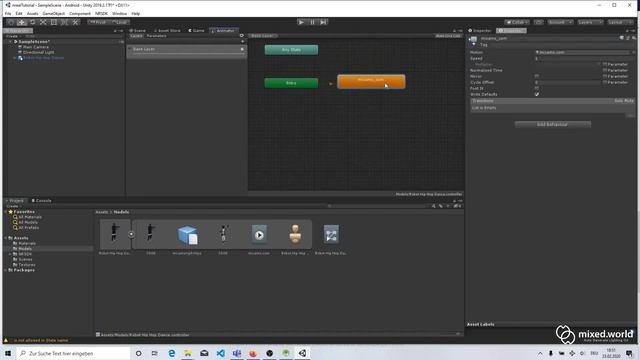Enable the Cycle Offset Parameter checkbox

click(605, 82)
